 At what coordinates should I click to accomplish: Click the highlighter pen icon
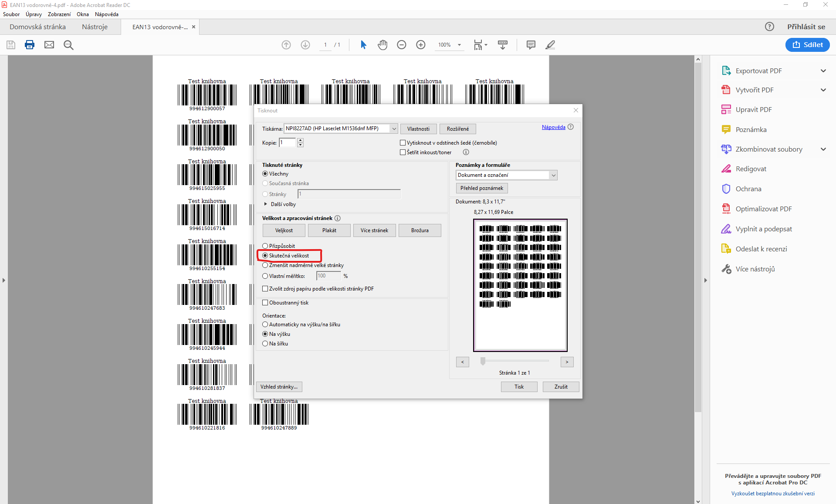coord(550,45)
